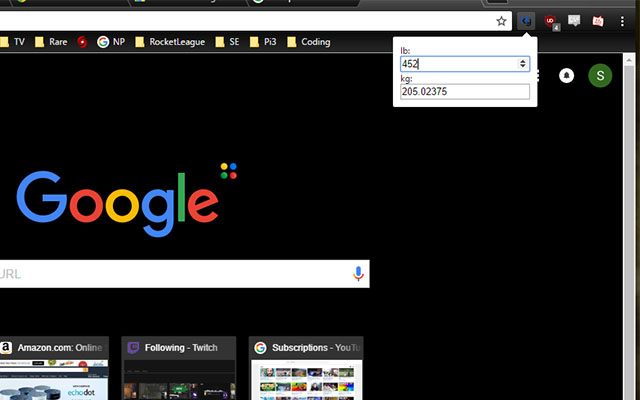Click the Google search box
This screenshot has height=400, width=640.
pos(184,274)
